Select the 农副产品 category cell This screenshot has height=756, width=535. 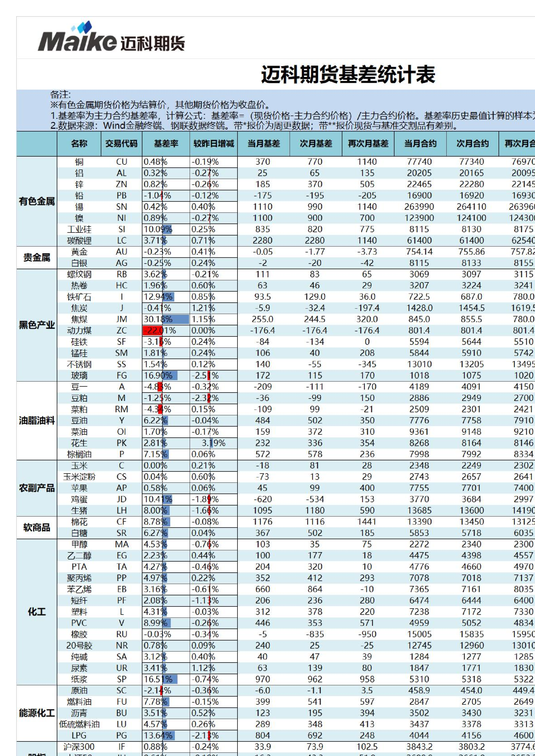click(37, 488)
